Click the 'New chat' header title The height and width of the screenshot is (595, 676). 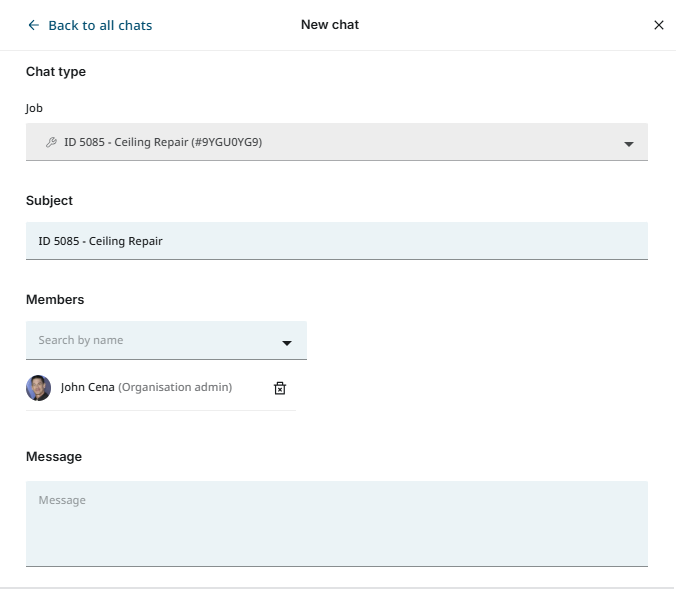click(x=330, y=24)
